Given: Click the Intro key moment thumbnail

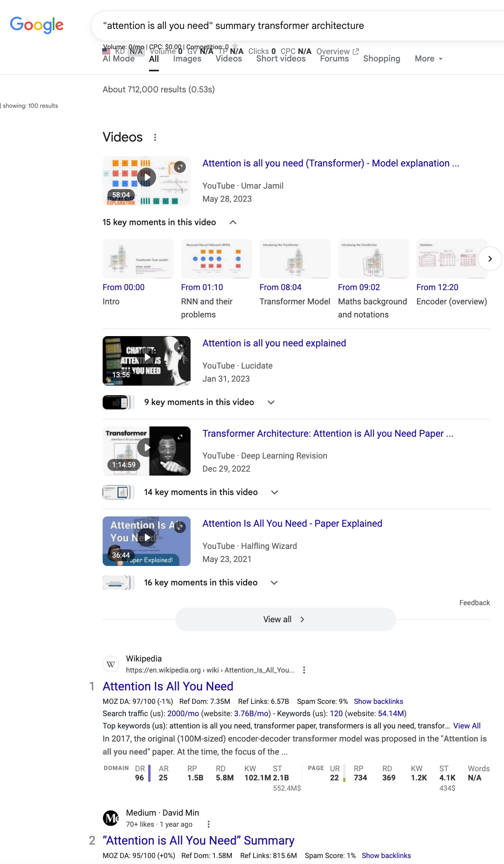Looking at the screenshot, I should [x=138, y=259].
